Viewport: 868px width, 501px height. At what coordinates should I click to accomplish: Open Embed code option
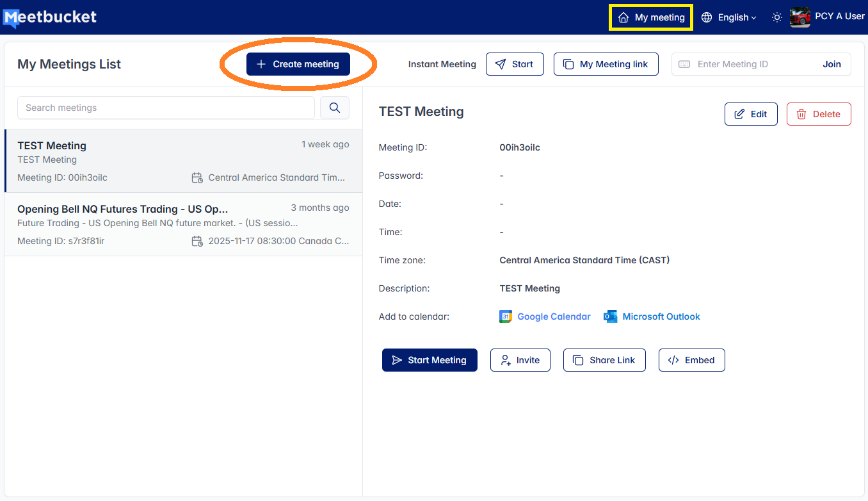(691, 360)
